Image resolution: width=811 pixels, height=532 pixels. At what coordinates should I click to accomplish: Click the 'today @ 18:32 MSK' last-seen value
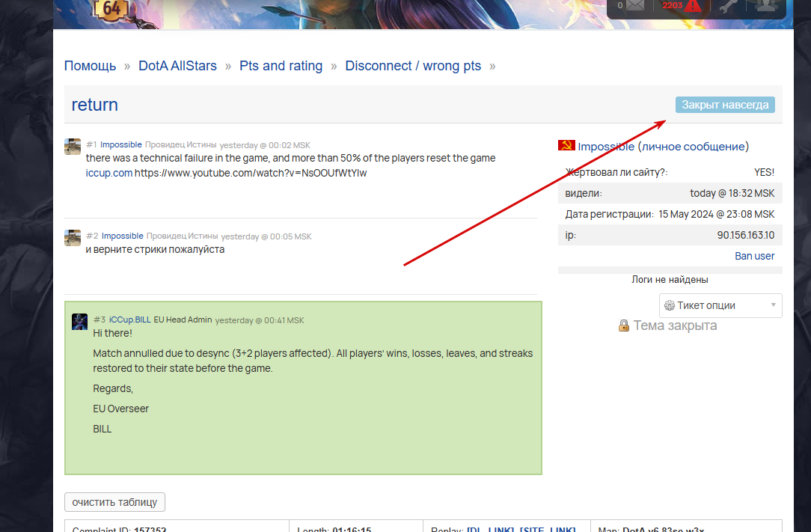732,193
